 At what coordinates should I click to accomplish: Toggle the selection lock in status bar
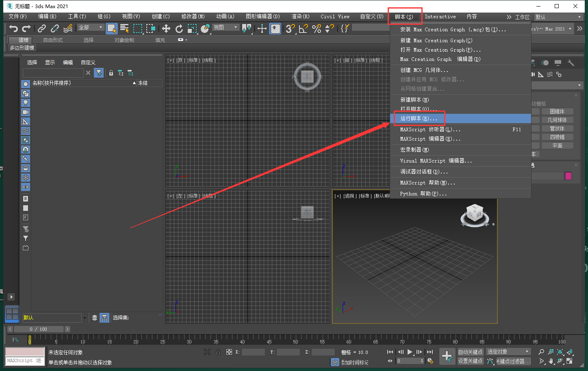point(218,352)
